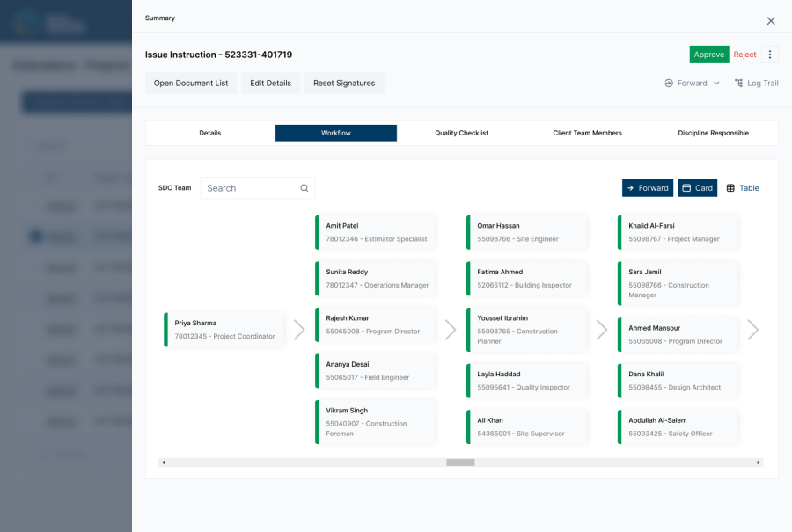
Task: Select the Rajesh Kumar card
Action: tap(375, 324)
